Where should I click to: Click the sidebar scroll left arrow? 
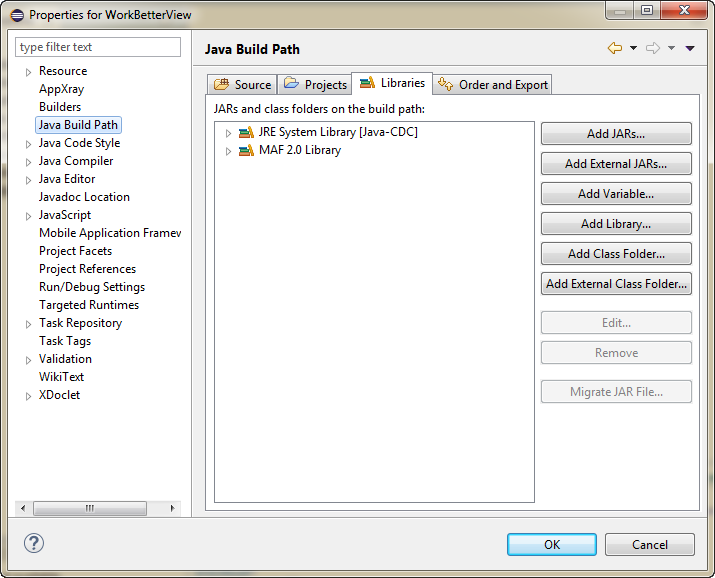(x=23, y=508)
